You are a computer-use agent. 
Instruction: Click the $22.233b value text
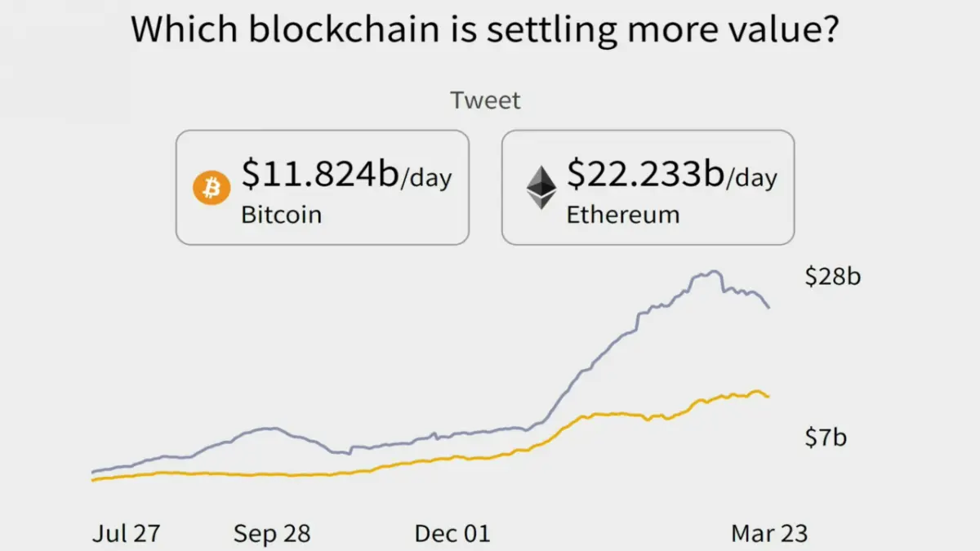pyautogui.click(x=645, y=174)
